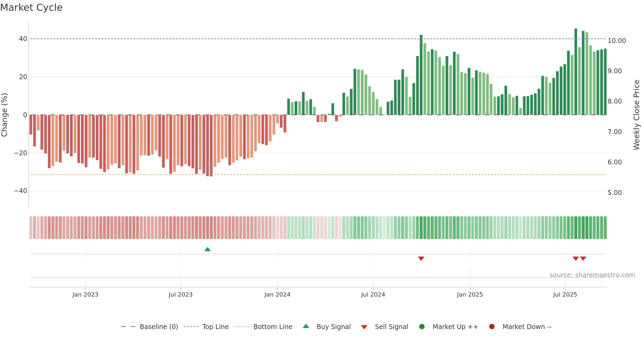Click the 6.00 price tick on the right axis
This screenshot has width=644, height=362.
(615, 162)
